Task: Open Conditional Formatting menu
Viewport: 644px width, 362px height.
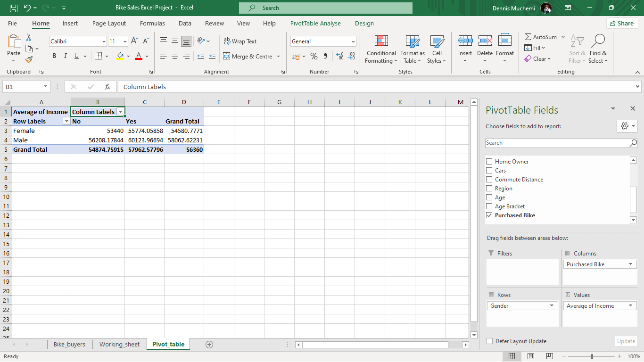Action: 381,49
